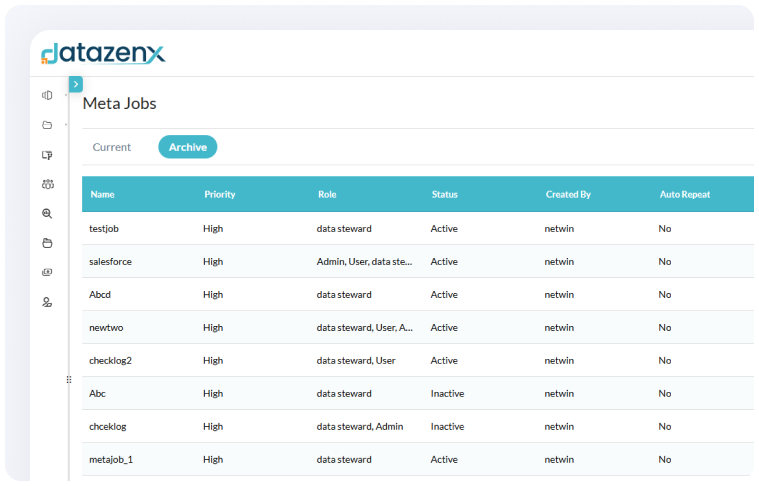759x486 pixels.
Task: Click the magnifier search icon in the sidebar
Action: coord(47,213)
